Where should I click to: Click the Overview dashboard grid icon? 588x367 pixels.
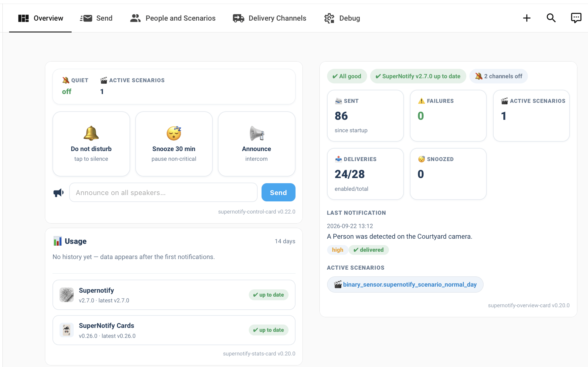click(x=23, y=18)
